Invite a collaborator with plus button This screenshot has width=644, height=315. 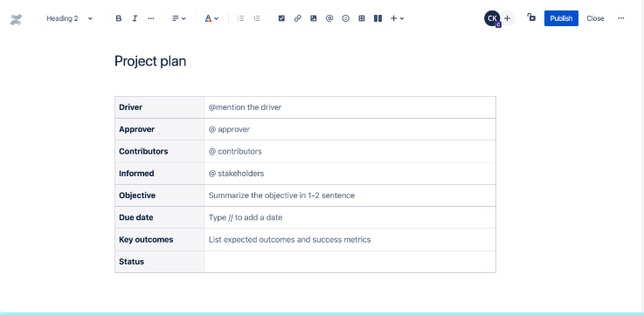[508, 18]
